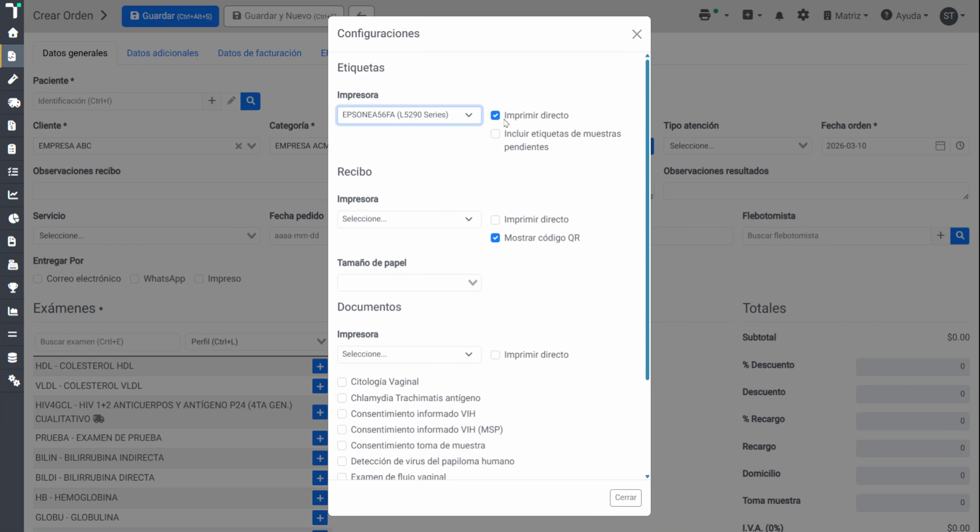This screenshot has height=532, width=980.
Task: Click Crear Orden breadcrumb
Action: pos(63,16)
